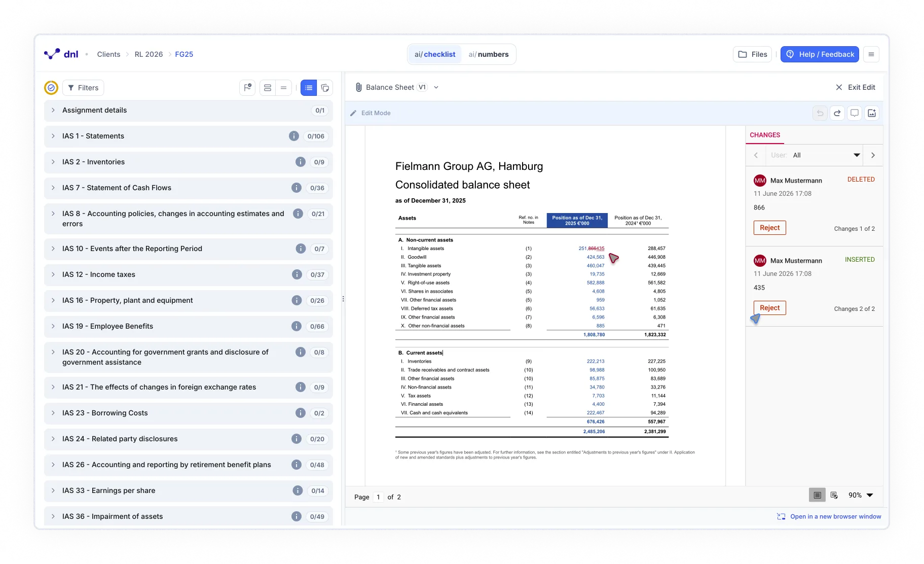Expand IAS 16 - Property, plant and equipment
924x564 pixels.
pos(189,301)
